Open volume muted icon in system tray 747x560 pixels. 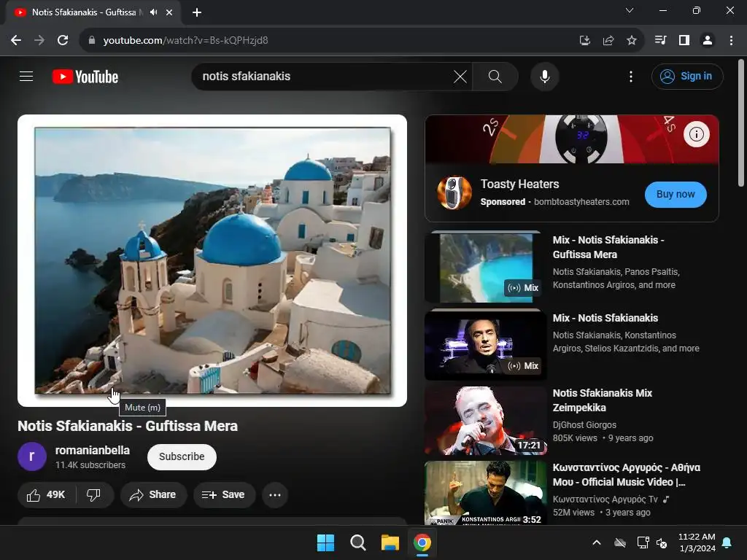[662, 542]
